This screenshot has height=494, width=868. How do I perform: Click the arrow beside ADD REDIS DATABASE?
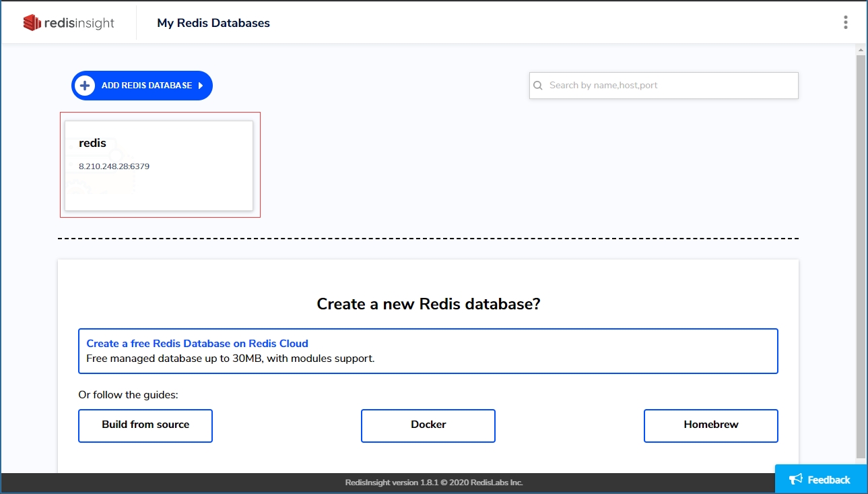200,86
